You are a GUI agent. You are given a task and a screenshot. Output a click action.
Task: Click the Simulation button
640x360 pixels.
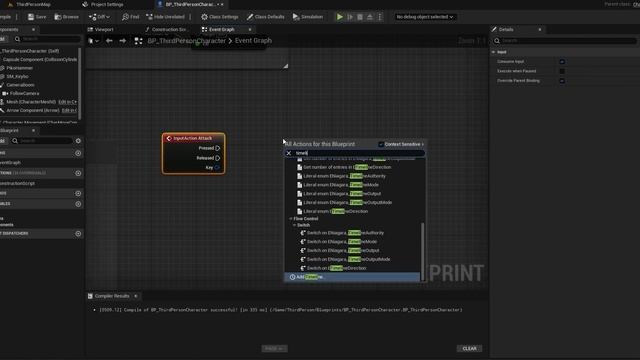pyautogui.click(x=308, y=17)
